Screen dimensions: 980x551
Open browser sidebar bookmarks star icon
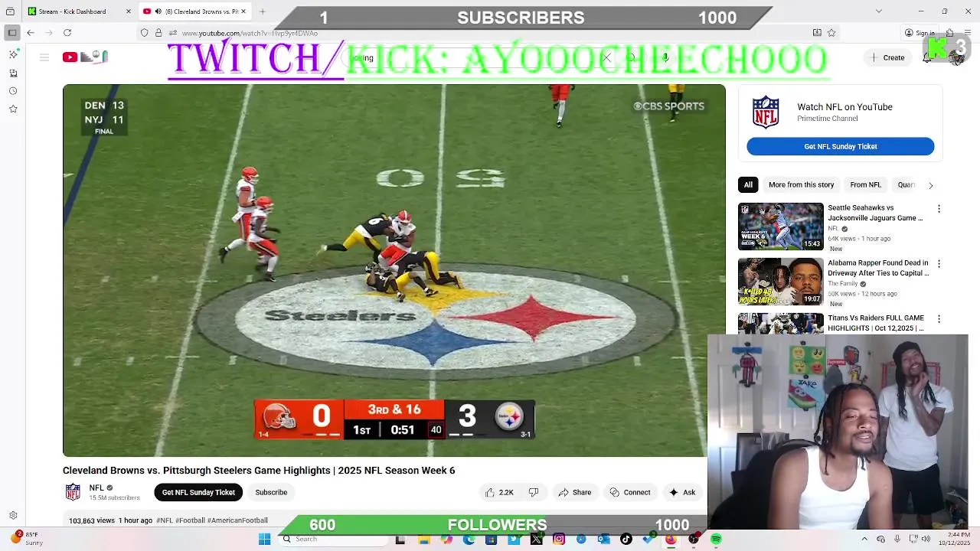[13, 109]
